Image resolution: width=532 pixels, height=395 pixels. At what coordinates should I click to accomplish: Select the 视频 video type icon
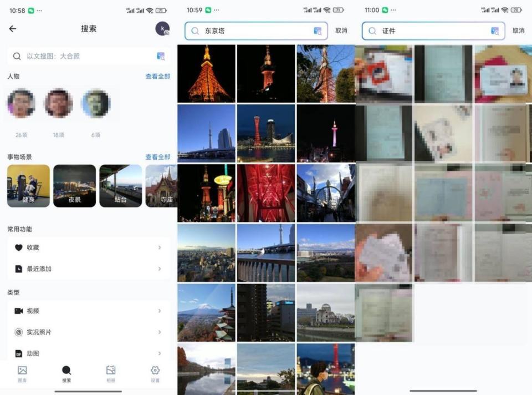(x=18, y=311)
